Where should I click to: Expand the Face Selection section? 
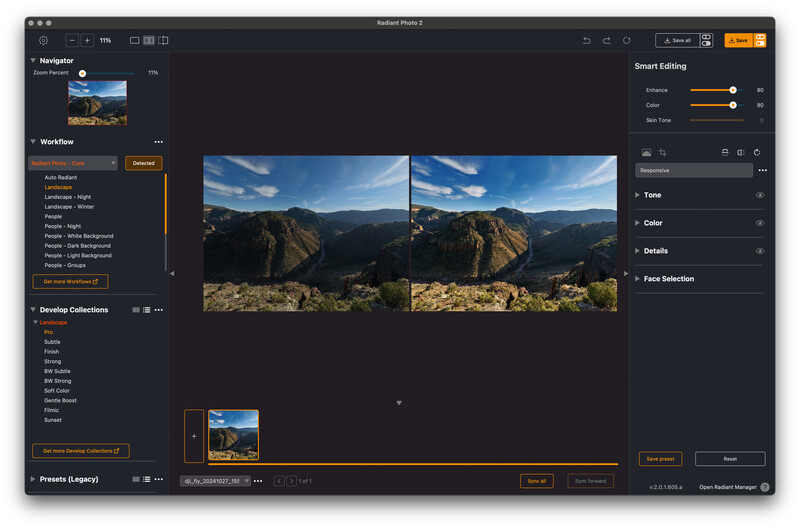coord(637,279)
